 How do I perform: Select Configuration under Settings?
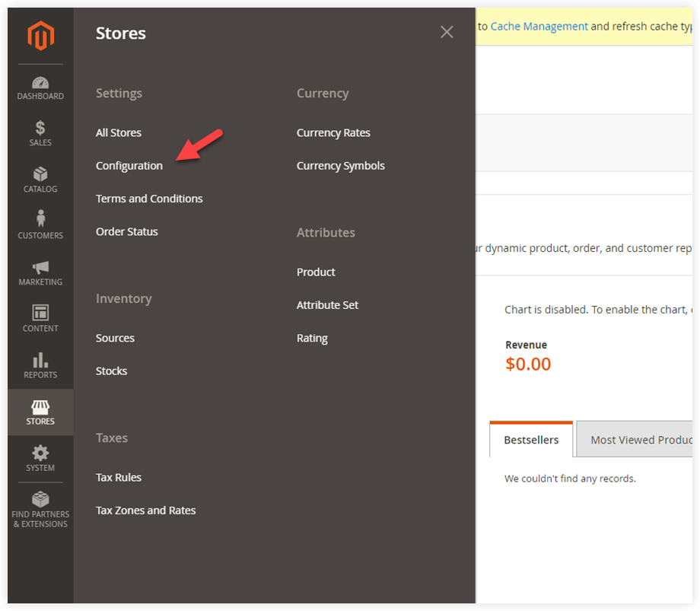pos(129,166)
